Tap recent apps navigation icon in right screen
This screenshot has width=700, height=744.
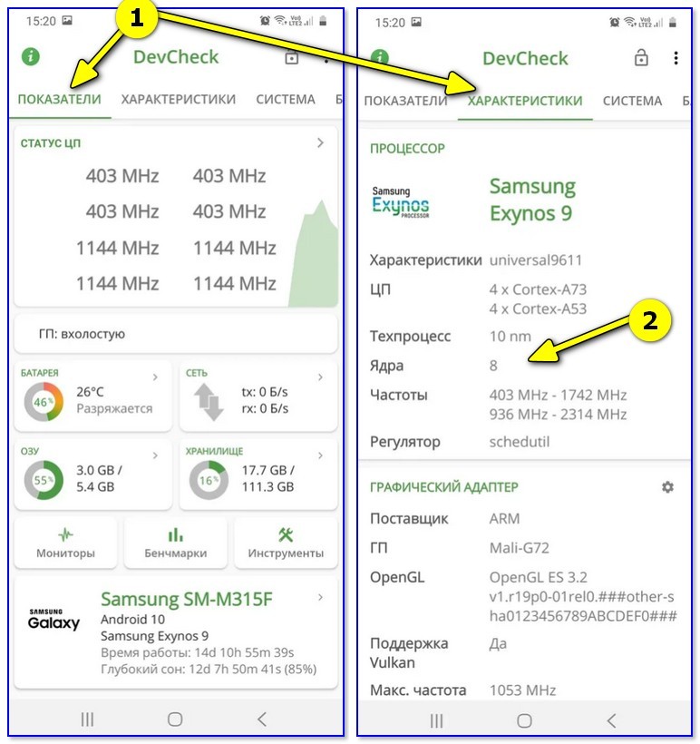[436, 720]
